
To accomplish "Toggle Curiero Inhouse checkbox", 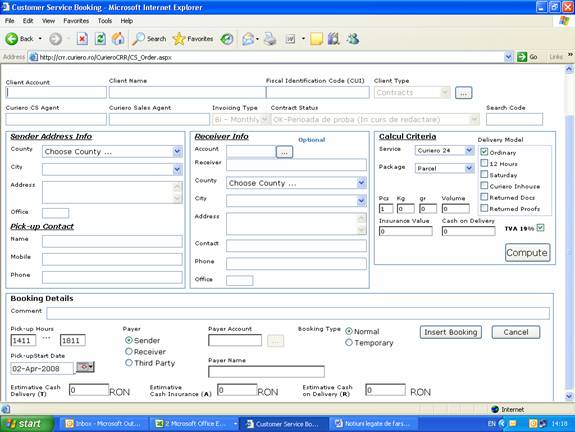I will point(484,186).
